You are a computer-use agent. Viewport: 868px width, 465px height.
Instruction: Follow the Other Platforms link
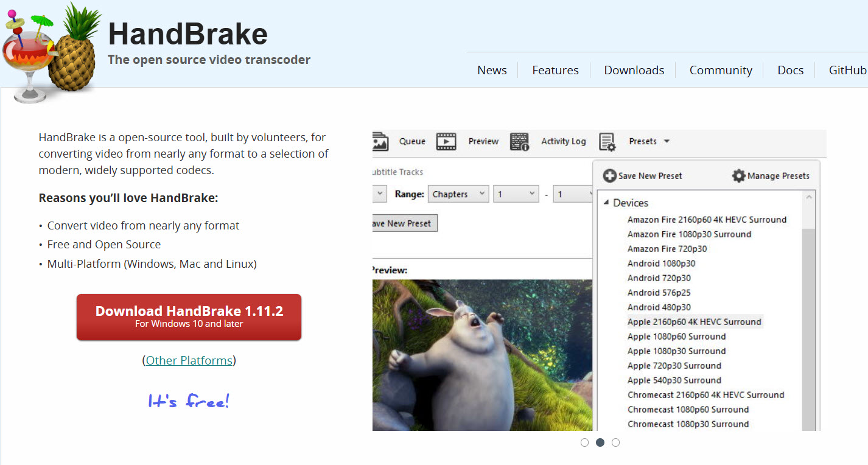pos(189,360)
